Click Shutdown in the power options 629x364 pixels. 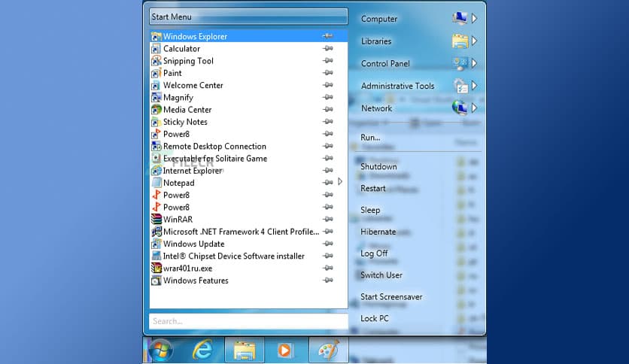coord(378,166)
